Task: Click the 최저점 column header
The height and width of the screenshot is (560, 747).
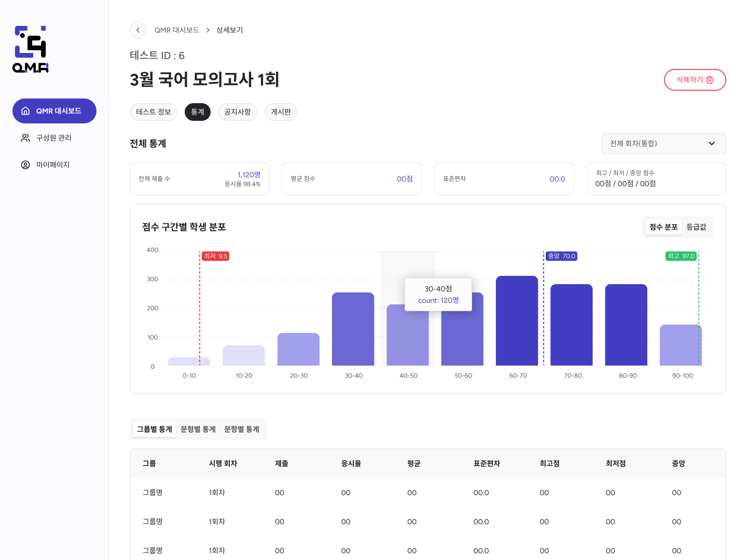Action: pos(616,464)
